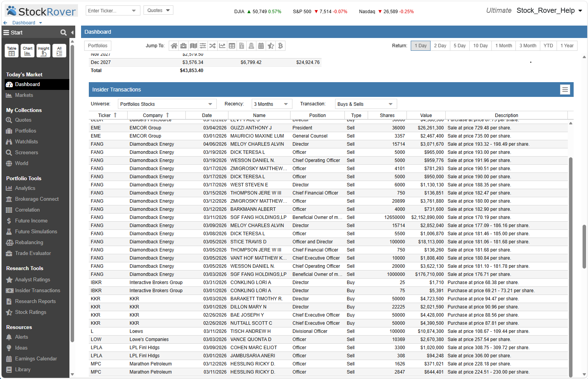The image size is (588, 379).
Task: Click the sidebar search magnifier icon
Action: pos(64,33)
